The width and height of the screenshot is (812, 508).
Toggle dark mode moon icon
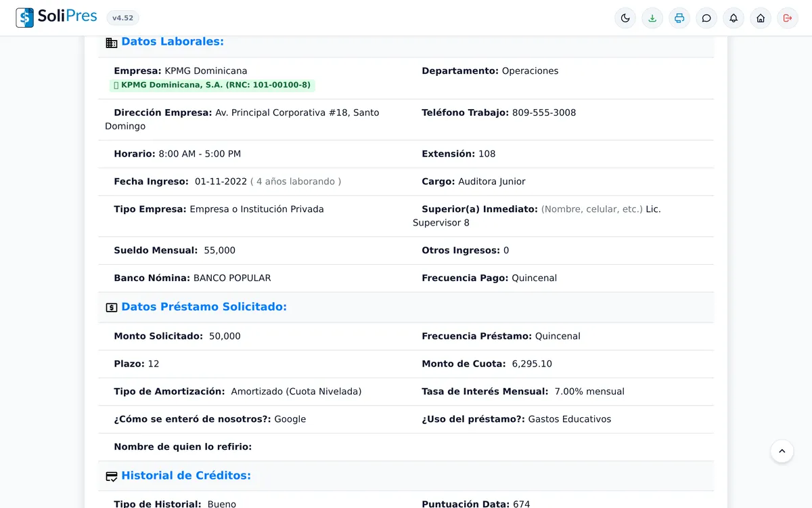coord(625,18)
